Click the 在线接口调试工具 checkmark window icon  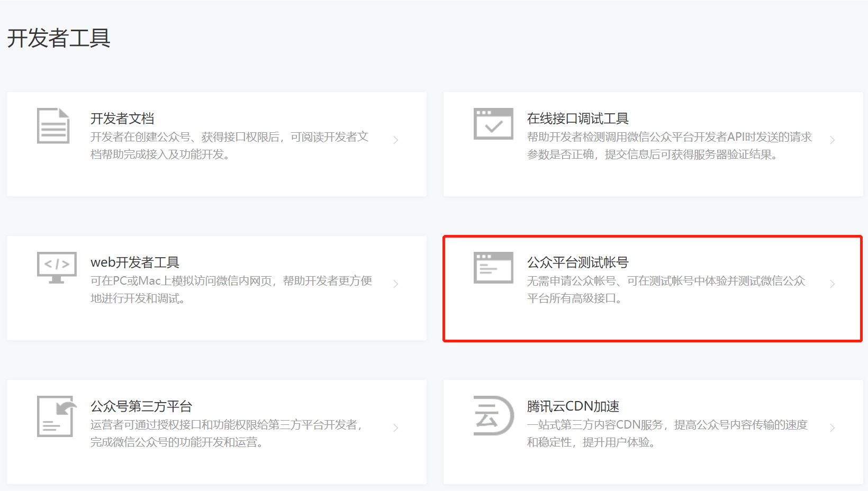[493, 124]
